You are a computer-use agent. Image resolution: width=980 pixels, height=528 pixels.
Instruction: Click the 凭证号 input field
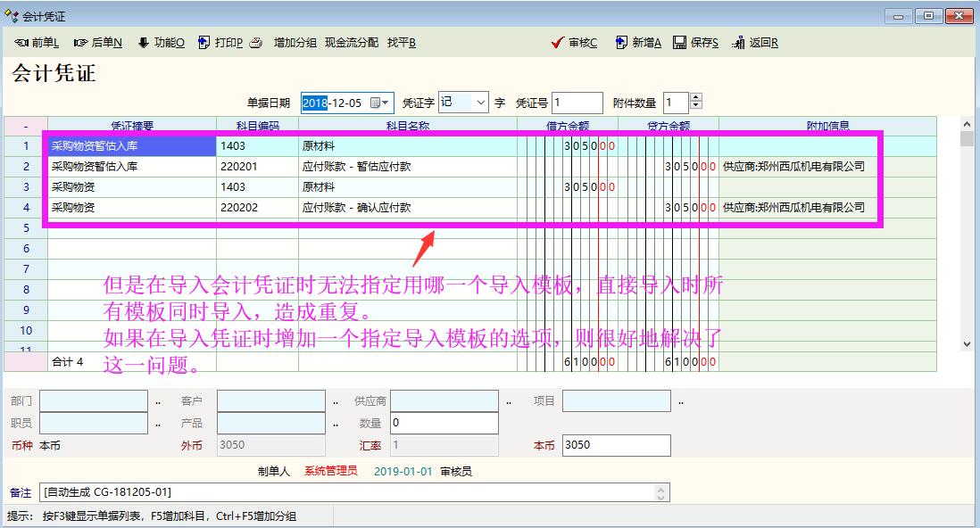point(577,103)
